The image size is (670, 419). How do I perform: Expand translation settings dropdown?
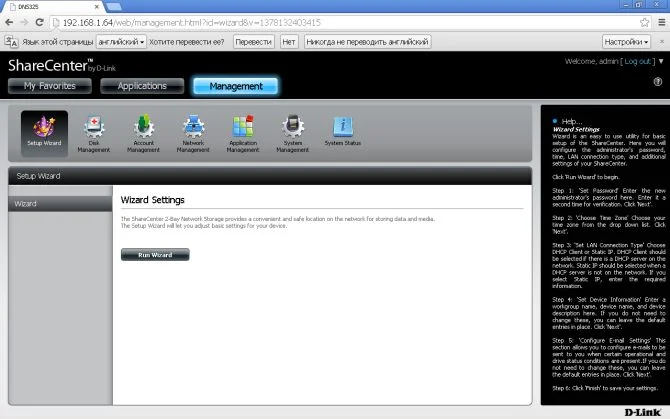coord(627,42)
